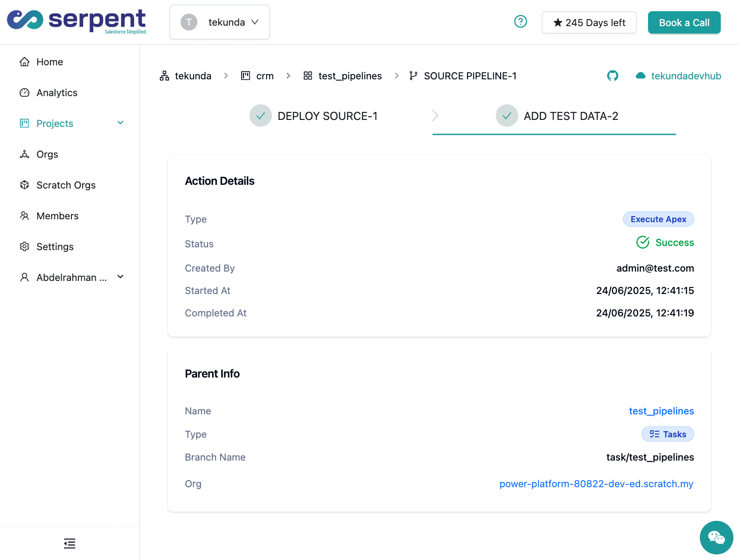Screen dimensions: 739x560
Task: Go to Home in the sidebar
Action: coord(49,62)
